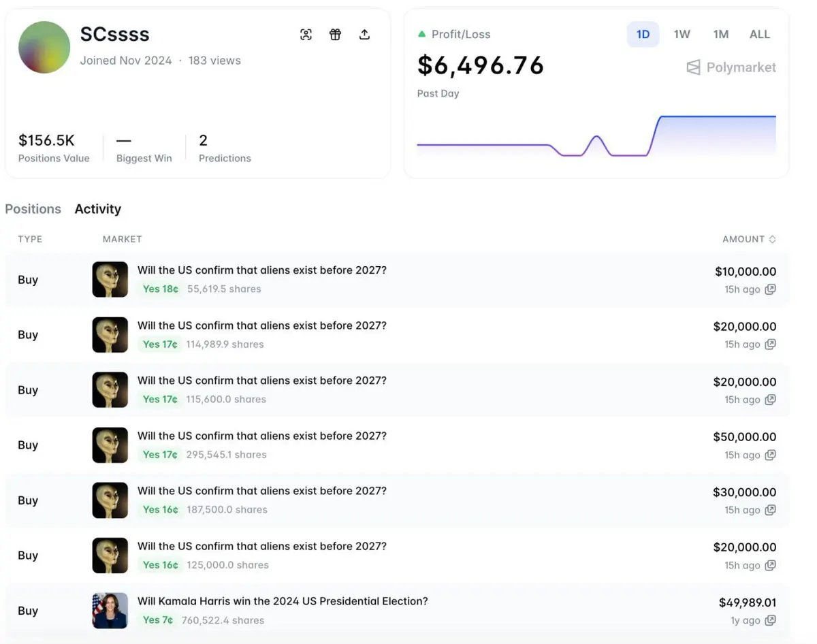Click the Yes 18¢ badge

click(160, 289)
